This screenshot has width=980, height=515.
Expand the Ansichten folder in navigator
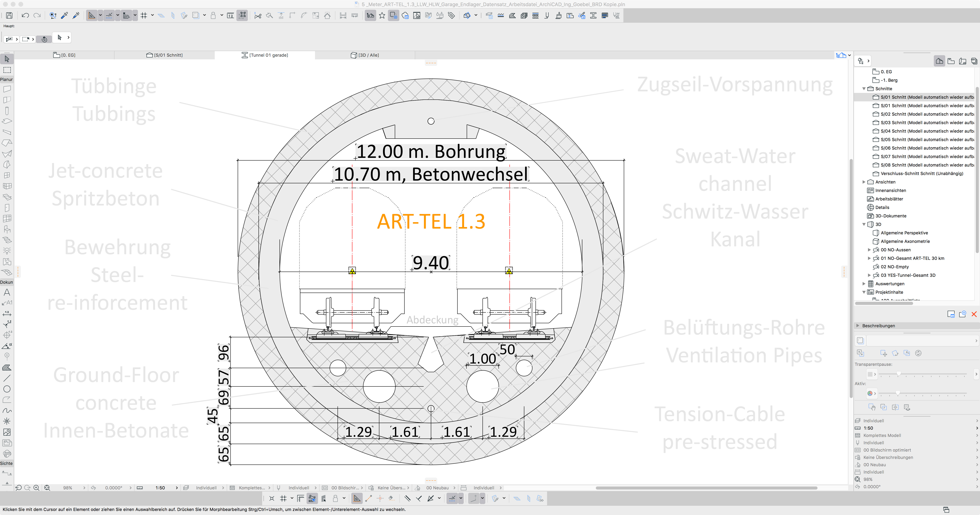click(864, 182)
